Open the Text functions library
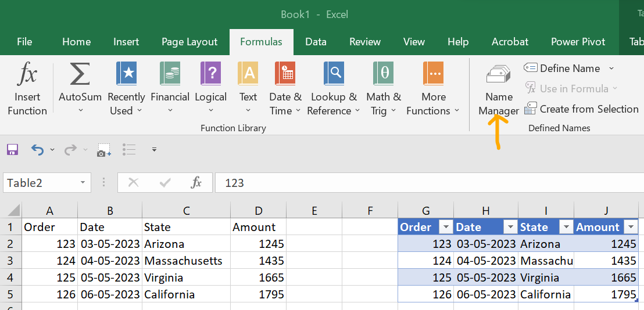 pyautogui.click(x=248, y=89)
